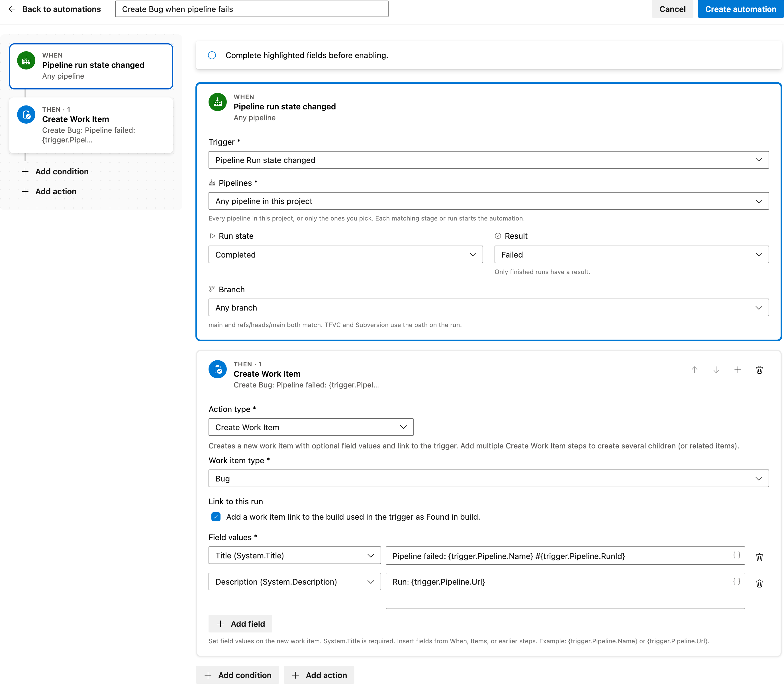Move the Create Work Item step up
Viewport: 784px width, 698px height.
[x=694, y=370]
